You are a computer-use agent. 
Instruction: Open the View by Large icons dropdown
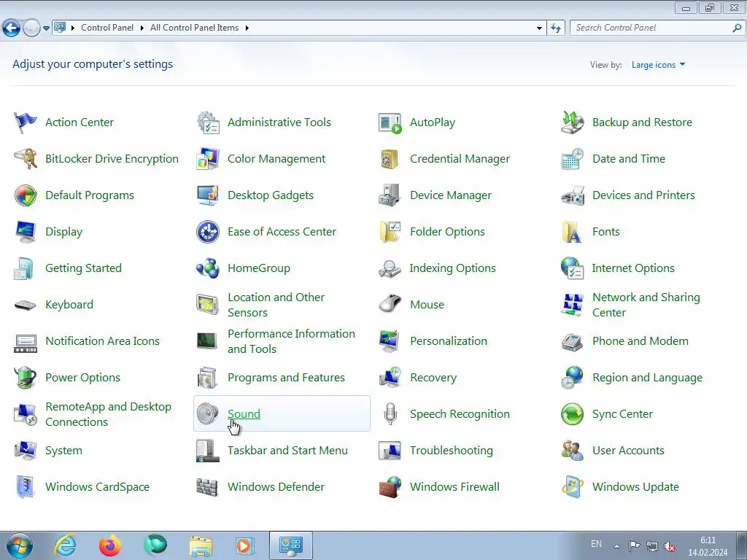coord(658,65)
